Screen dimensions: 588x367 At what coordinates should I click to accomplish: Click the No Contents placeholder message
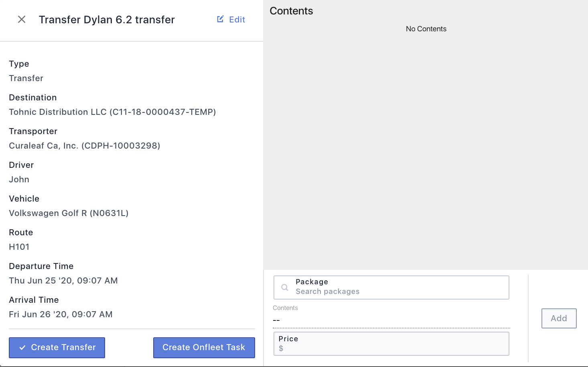coord(426,29)
